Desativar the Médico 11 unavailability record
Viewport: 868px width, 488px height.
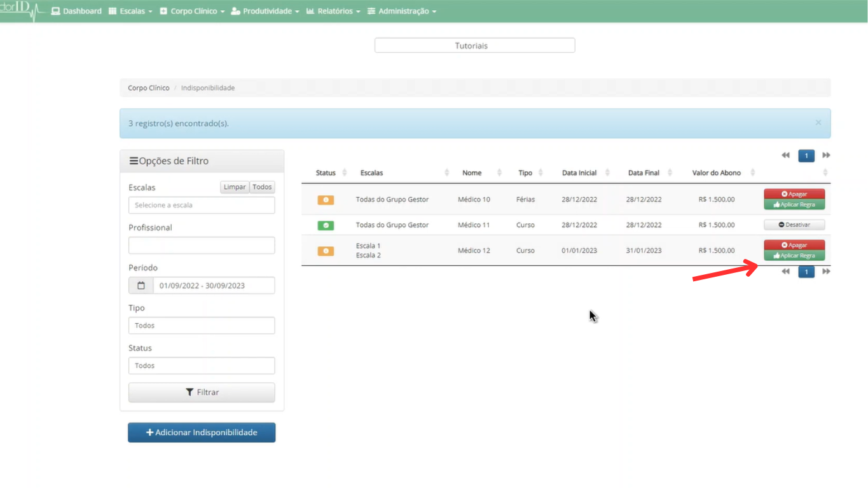coord(794,225)
